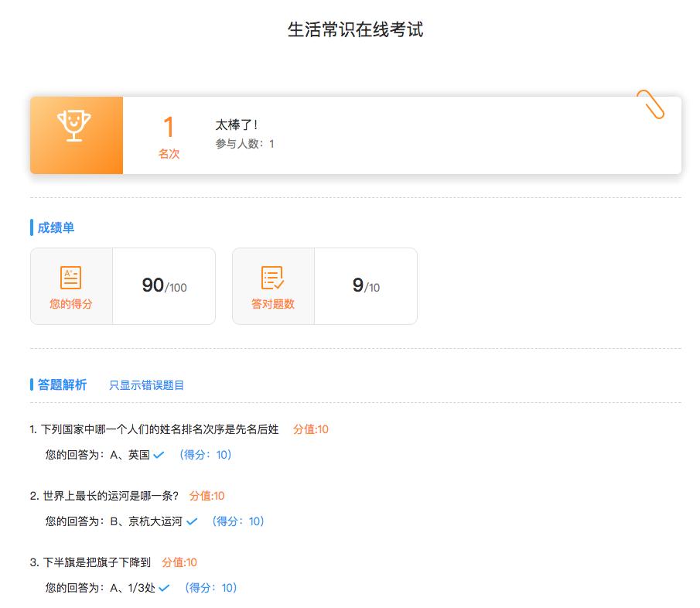The image size is (700, 608).
Task: Click the checkmark next to 英国 answer
Action: pos(159,455)
